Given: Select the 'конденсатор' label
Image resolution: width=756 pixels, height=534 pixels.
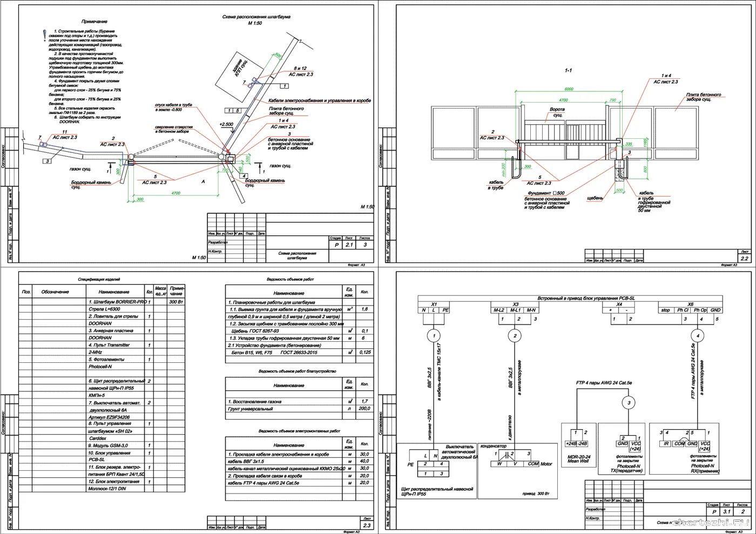Looking at the screenshot, I should pyautogui.click(x=493, y=446).
